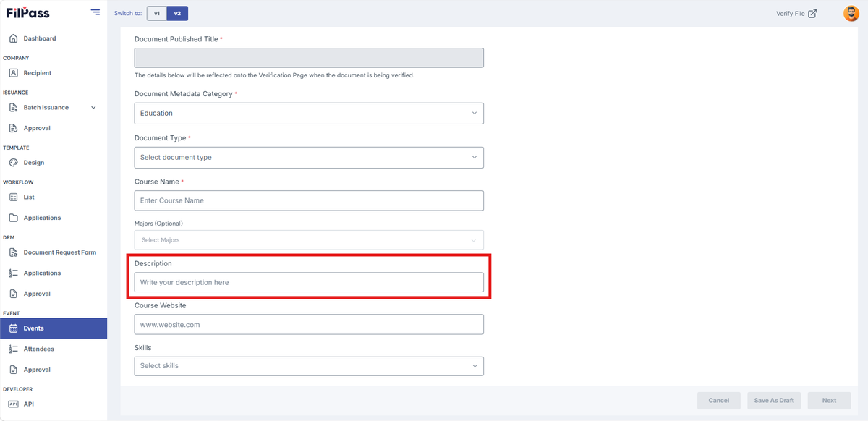This screenshot has height=421, width=868.
Task: Click the DRM Applications numbered-list icon
Action: (x=13, y=273)
